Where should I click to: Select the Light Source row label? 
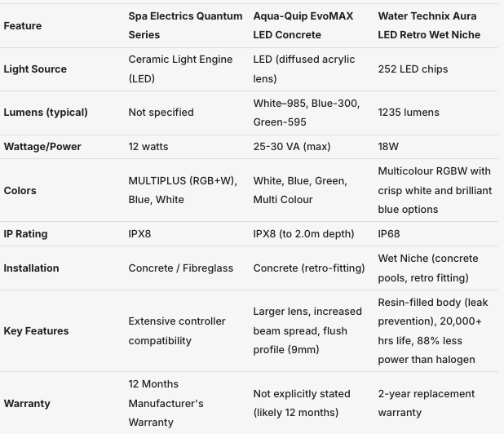coord(35,69)
